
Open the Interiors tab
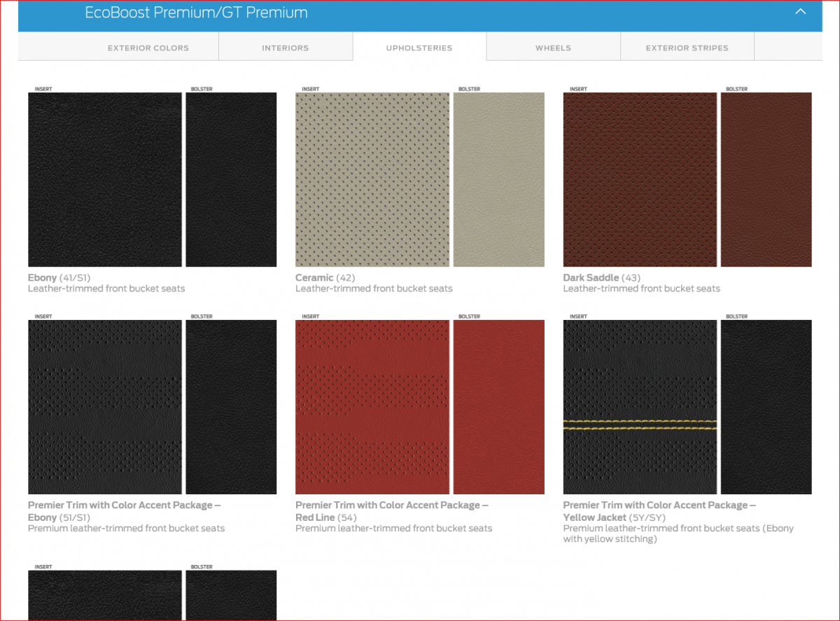coord(286,48)
